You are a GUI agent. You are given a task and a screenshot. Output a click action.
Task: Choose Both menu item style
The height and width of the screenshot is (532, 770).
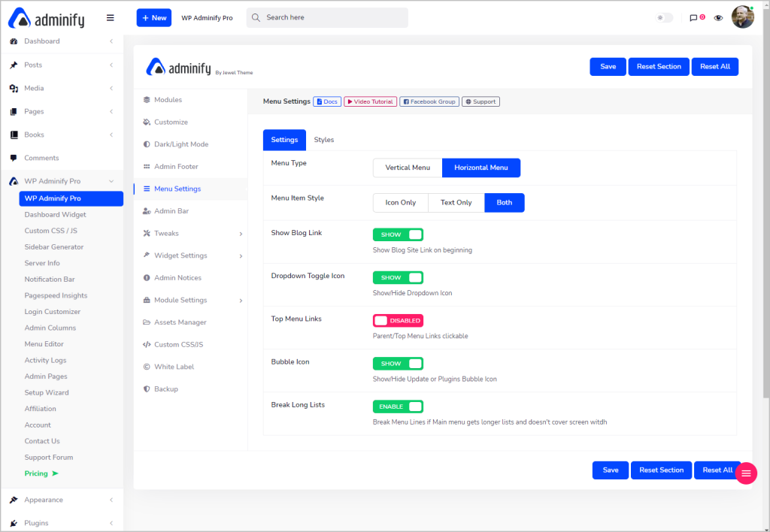505,203
